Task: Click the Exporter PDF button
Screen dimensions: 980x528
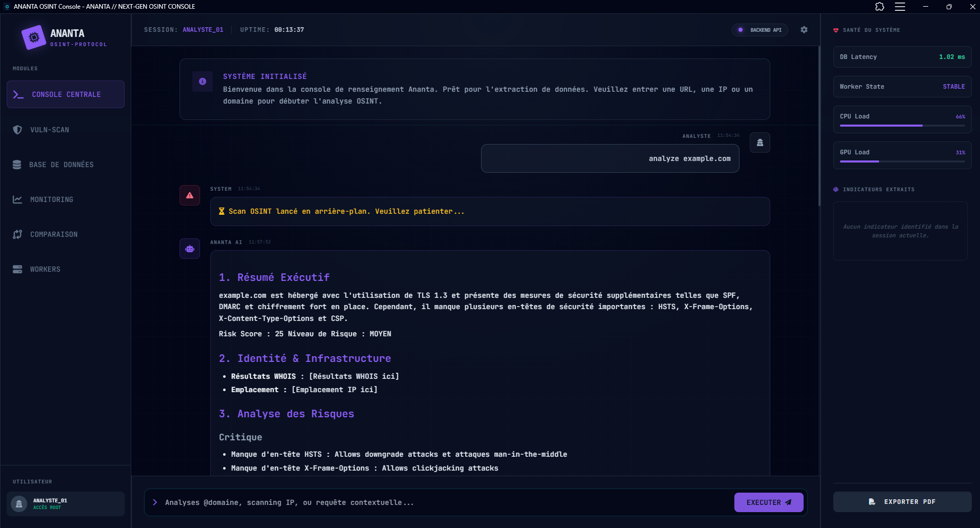Action: click(902, 502)
